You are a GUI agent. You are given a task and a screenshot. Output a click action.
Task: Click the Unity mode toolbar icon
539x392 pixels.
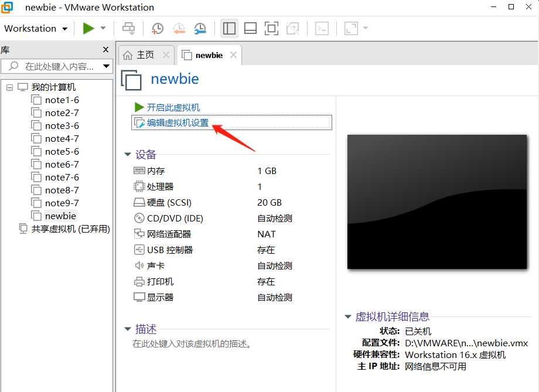point(292,28)
